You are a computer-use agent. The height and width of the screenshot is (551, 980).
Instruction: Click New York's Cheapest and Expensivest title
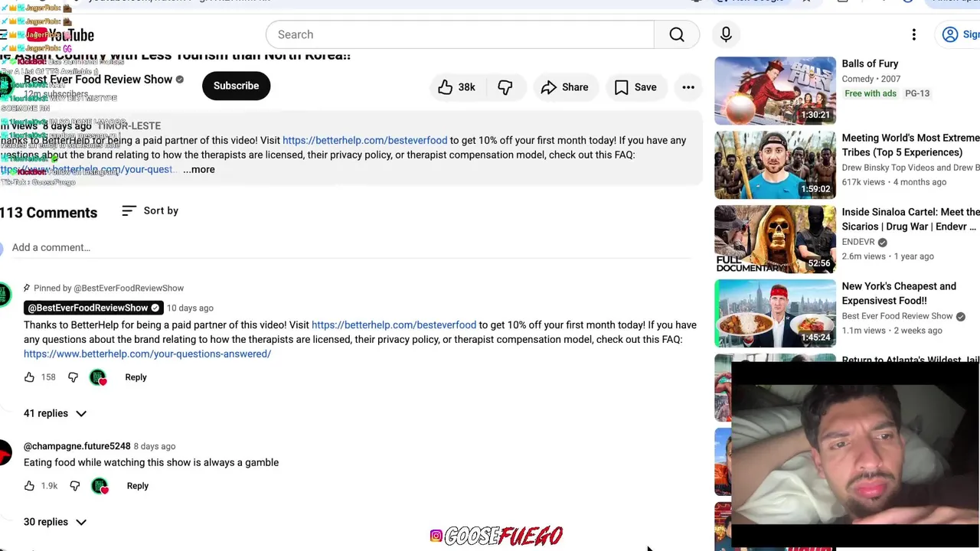(899, 293)
